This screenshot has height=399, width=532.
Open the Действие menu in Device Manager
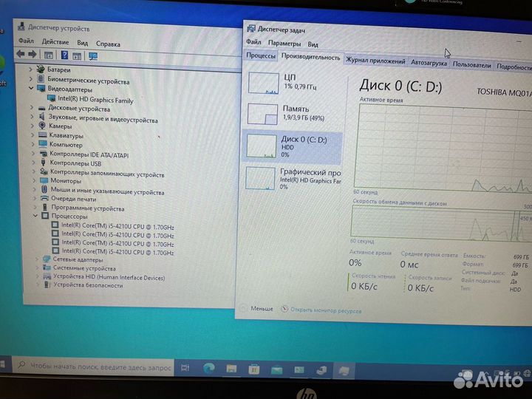pos(55,42)
